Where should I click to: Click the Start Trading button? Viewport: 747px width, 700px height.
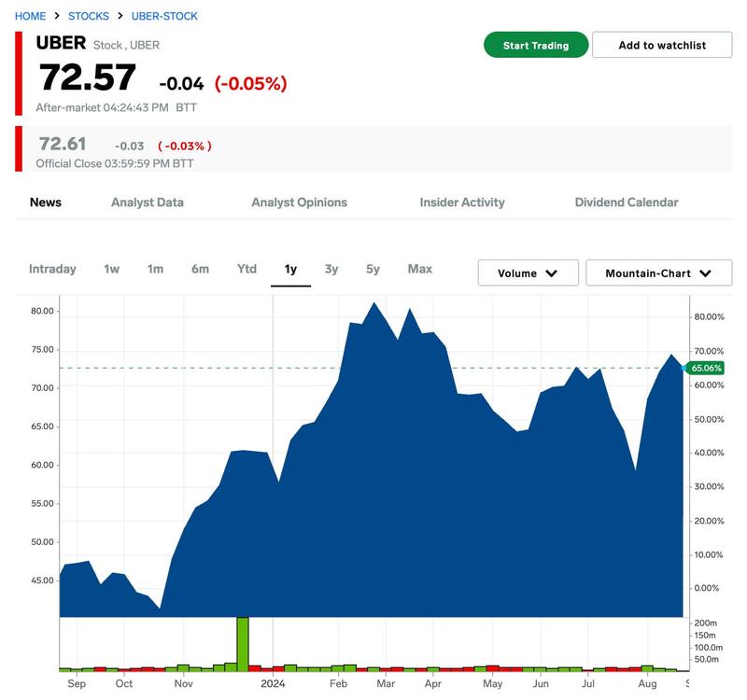[536, 45]
